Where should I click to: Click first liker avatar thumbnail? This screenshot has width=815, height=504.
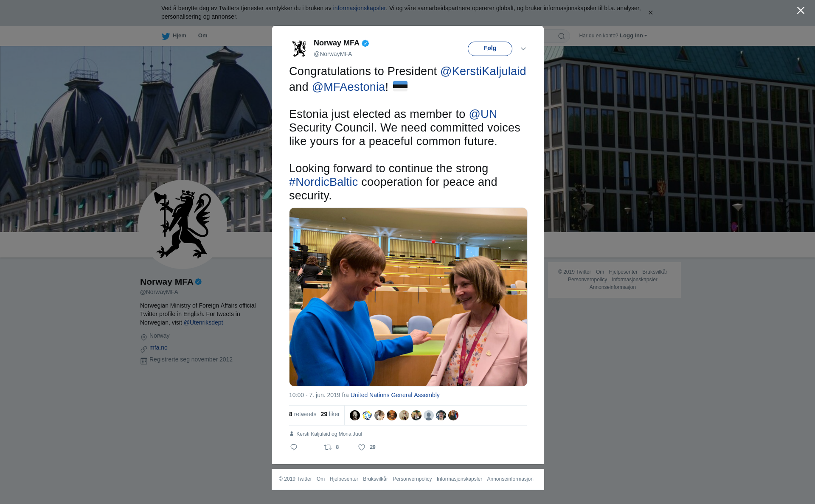355,415
